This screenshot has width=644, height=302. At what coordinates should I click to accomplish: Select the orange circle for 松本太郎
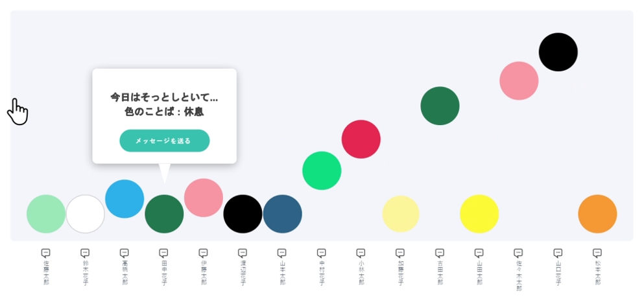[597, 214]
